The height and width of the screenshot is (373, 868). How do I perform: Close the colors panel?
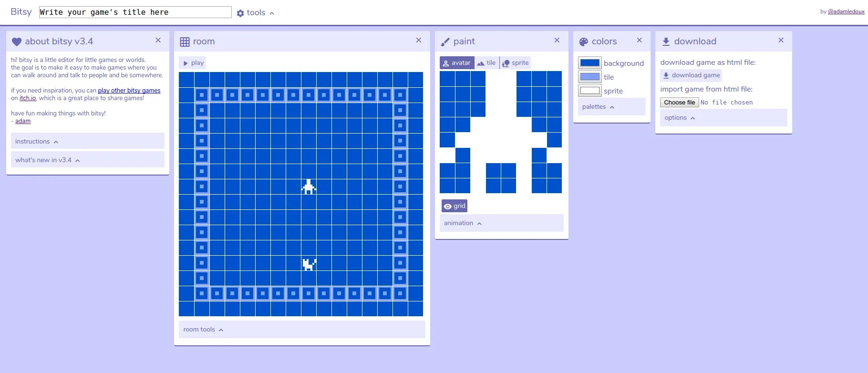tap(639, 41)
